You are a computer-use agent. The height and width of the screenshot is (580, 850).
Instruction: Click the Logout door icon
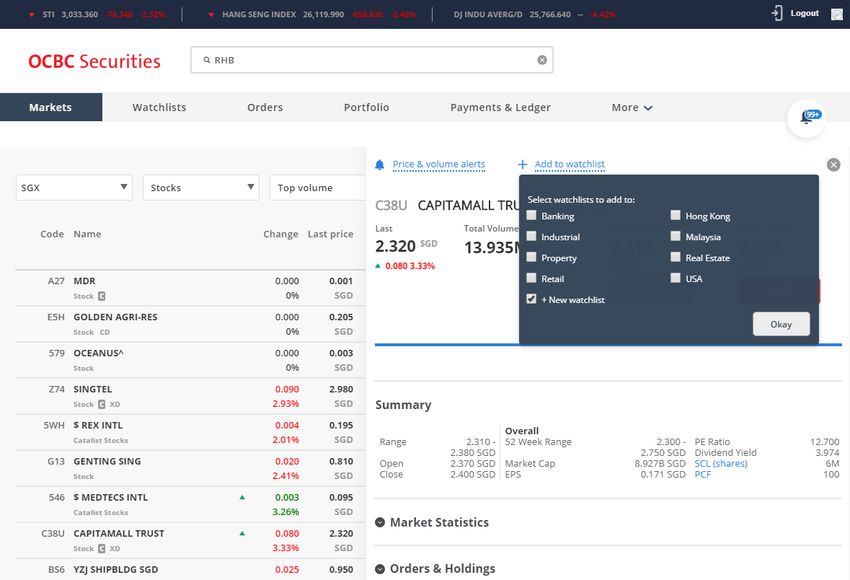[x=777, y=14]
